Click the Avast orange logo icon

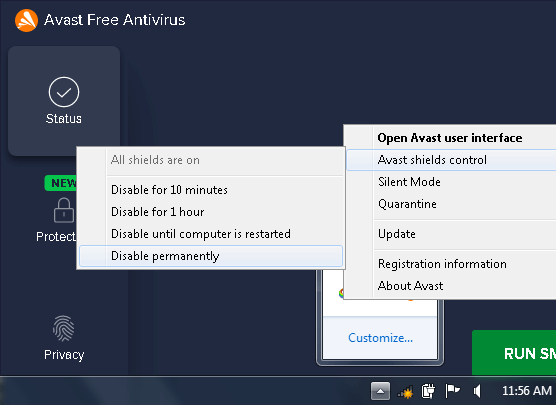26,20
